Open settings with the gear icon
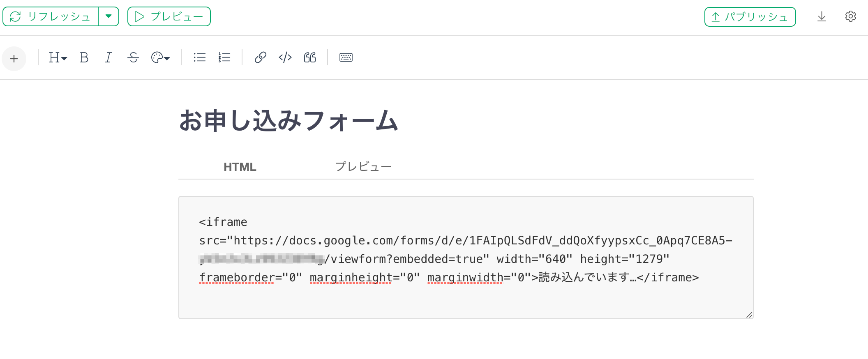Viewport: 868px width, 359px height. pos(850,16)
